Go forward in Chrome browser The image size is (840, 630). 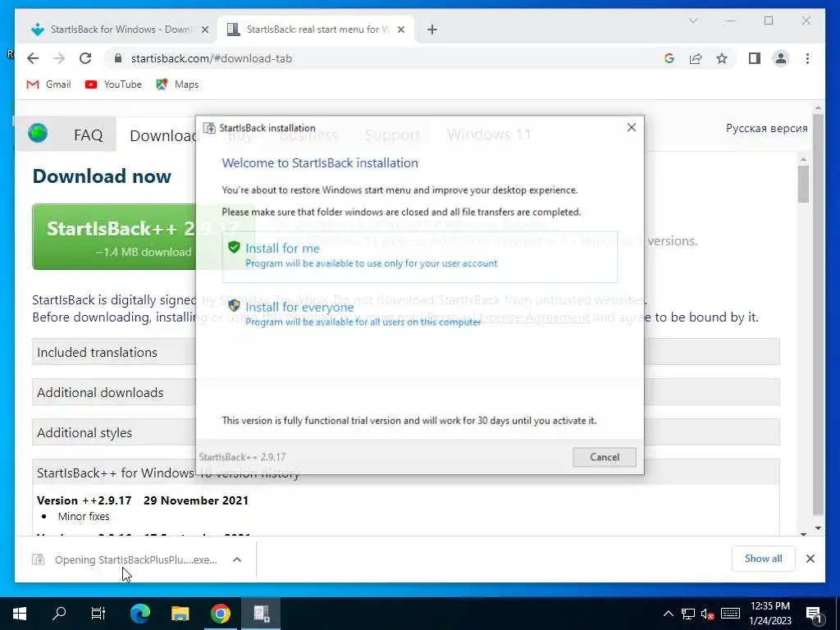[59, 58]
